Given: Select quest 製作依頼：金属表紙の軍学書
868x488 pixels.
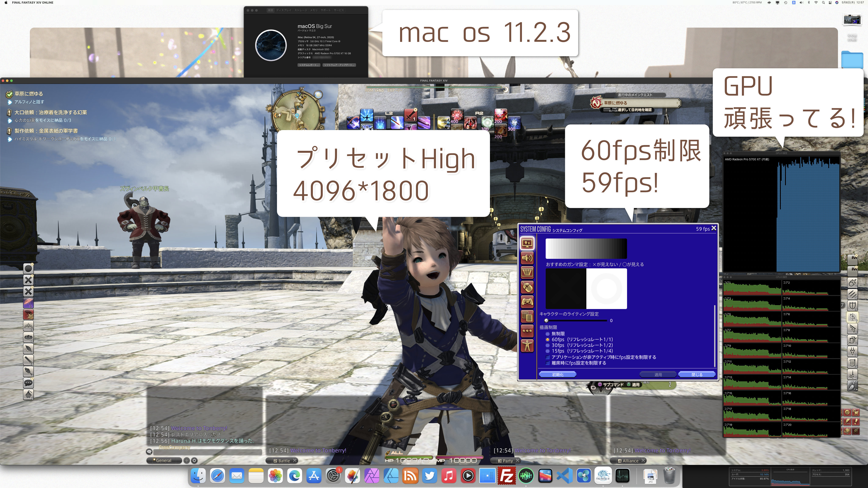Looking at the screenshot, I should [x=46, y=131].
